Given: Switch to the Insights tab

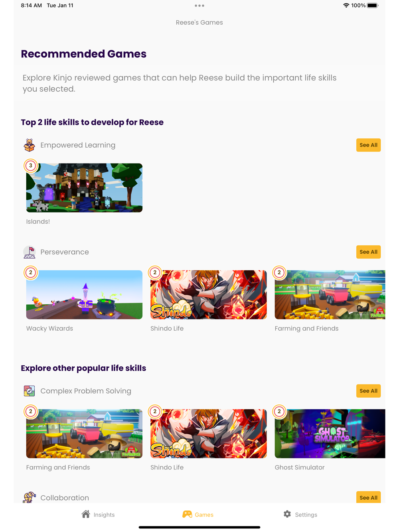Looking at the screenshot, I should 98,514.
